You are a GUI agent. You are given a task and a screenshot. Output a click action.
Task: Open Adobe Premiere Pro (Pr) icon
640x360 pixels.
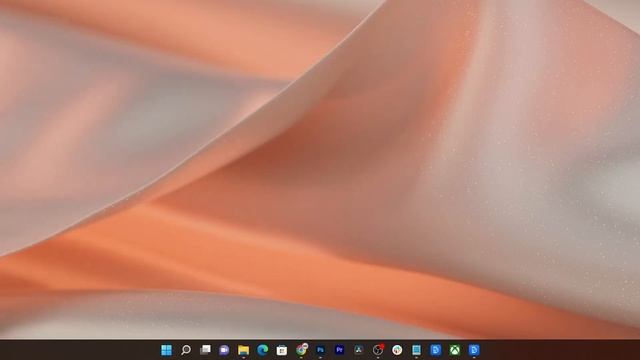(339, 350)
